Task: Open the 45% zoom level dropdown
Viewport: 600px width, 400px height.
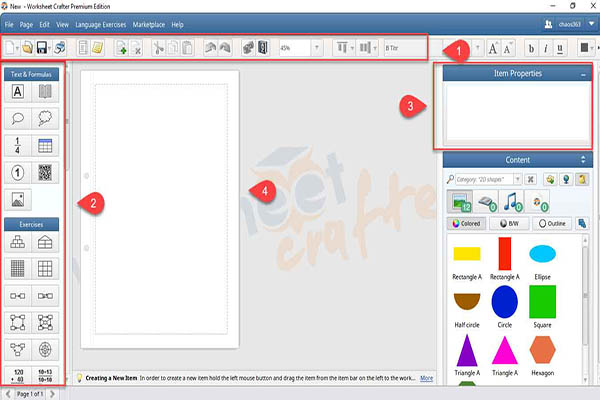Action: coord(317,47)
